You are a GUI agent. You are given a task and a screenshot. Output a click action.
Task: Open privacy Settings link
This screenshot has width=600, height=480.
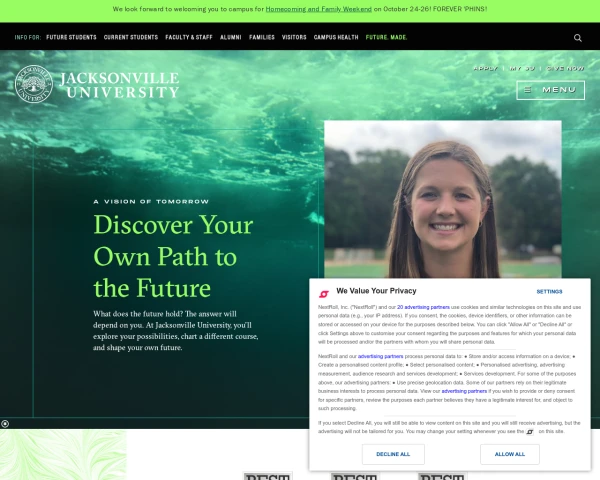(x=549, y=292)
